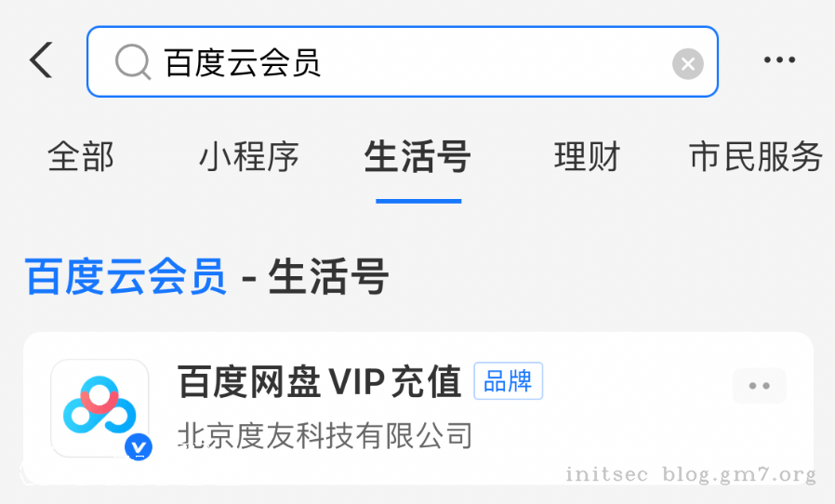This screenshot has width=835, height=504.
Task: Select the 生活号 tab
Action: [x=417, y=156]
